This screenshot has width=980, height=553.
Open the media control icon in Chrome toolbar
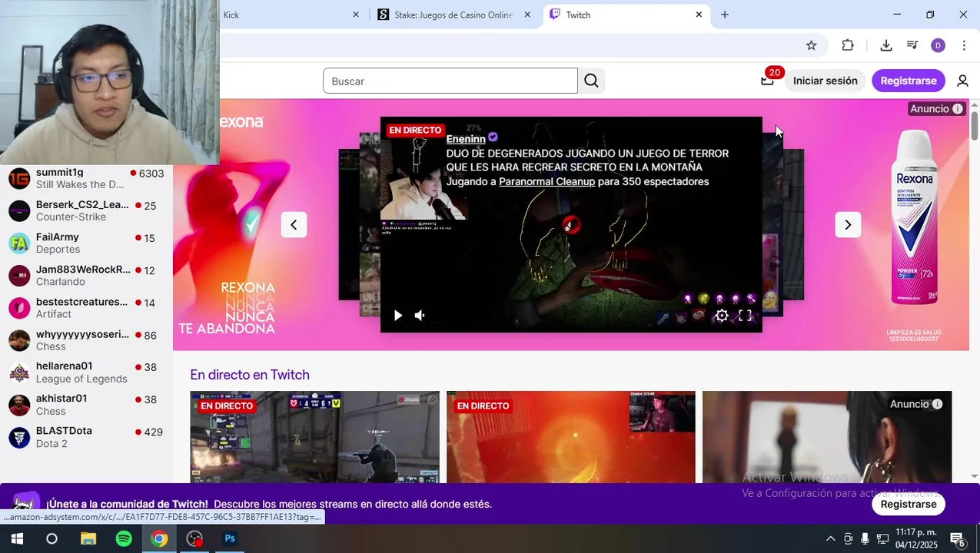point(912,45)
